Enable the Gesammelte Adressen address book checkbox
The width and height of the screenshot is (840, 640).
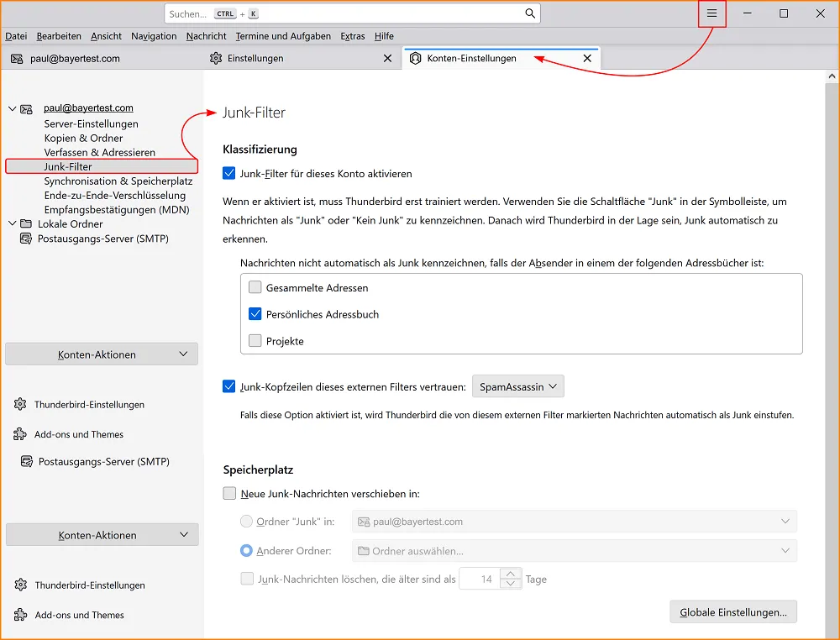[x=255, y=287]
